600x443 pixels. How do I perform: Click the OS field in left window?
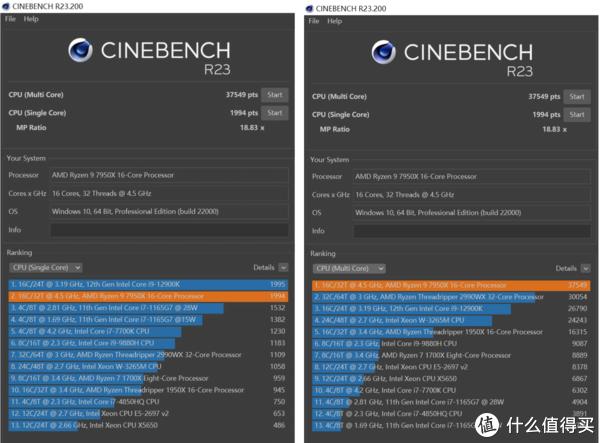click(x=170, y=212)
